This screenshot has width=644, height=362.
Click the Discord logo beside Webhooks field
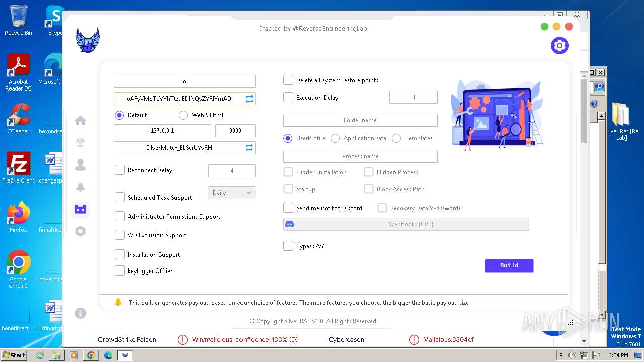(290, 224)
